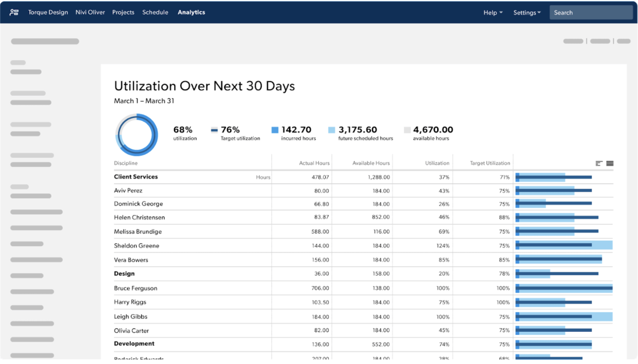Open the Help dropdown
Image resolution: width=638 pixels, height=364 pixels.
492,12
